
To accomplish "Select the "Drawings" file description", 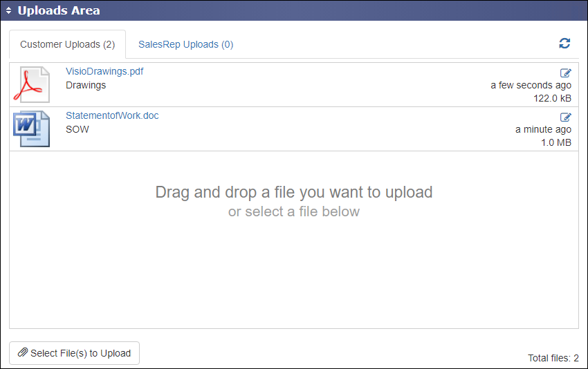I will pyautogui.click(x=86, y=85).
